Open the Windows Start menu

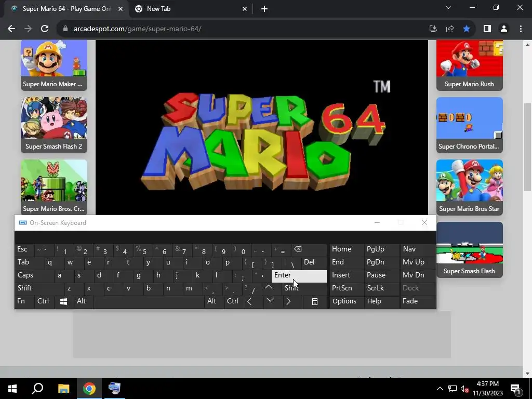click(x=12, y=389)
